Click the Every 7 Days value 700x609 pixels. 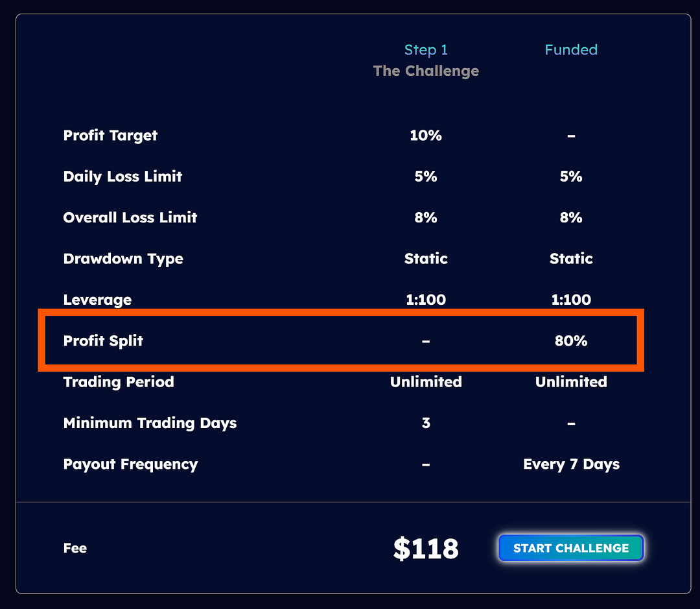click(571, 464)
